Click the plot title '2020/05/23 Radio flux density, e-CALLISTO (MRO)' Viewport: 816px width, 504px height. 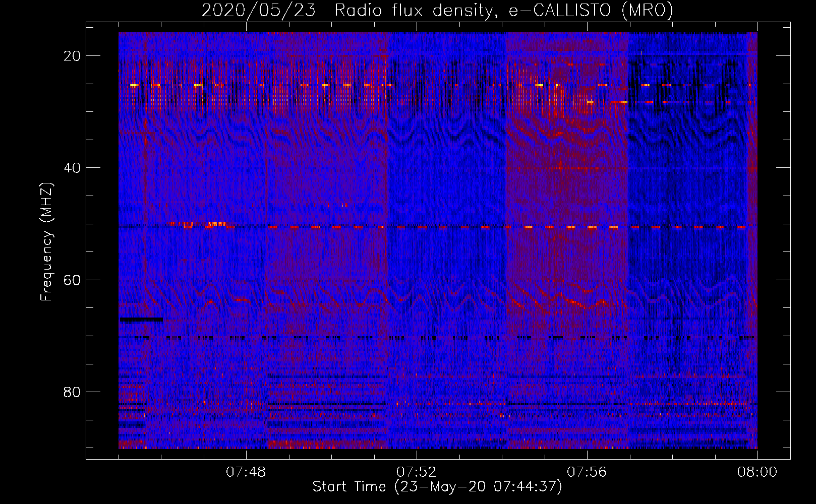[x=437, y=10]
